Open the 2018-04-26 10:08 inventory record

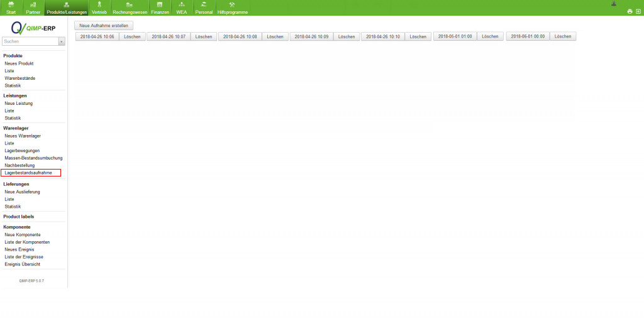coord(240,36)
